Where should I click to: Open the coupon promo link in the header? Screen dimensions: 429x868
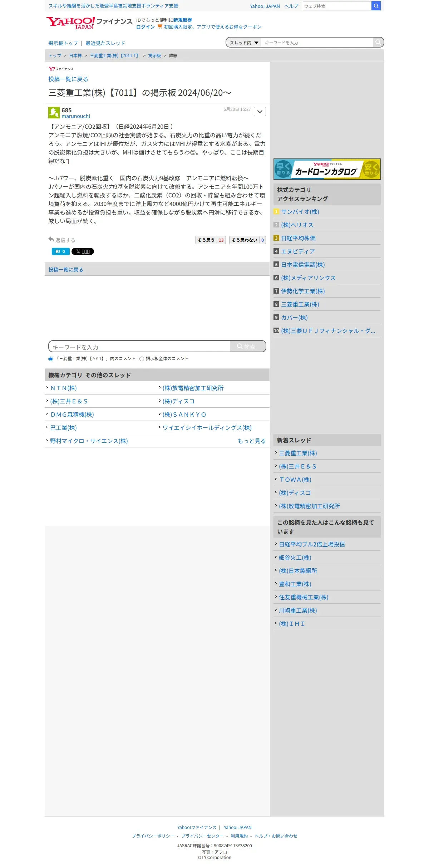pos(213,27)
